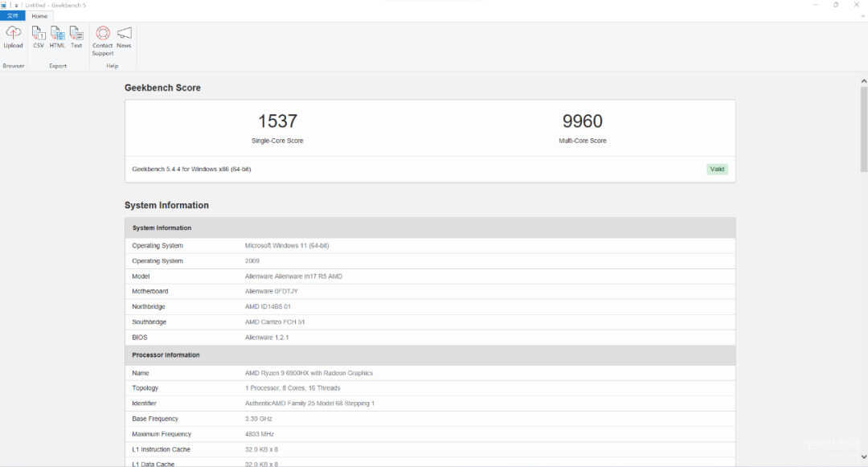Click the L1 Instruction Cache label

coord(161,450)
